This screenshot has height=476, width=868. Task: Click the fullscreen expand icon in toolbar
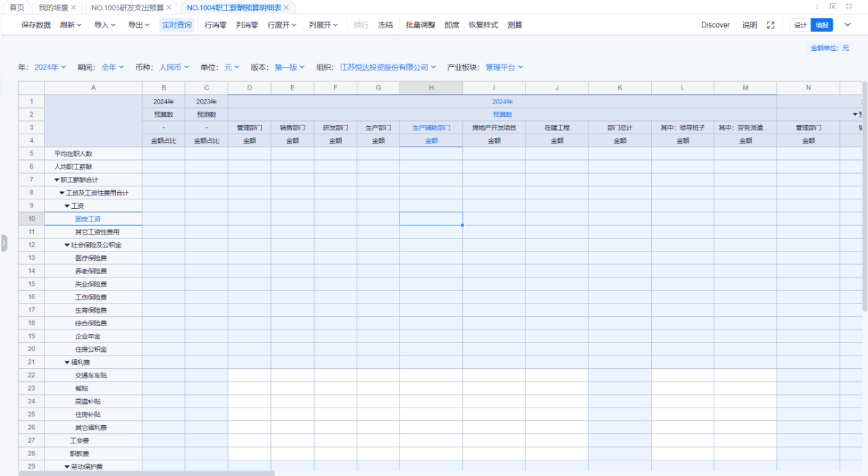[x=771, y=25]
